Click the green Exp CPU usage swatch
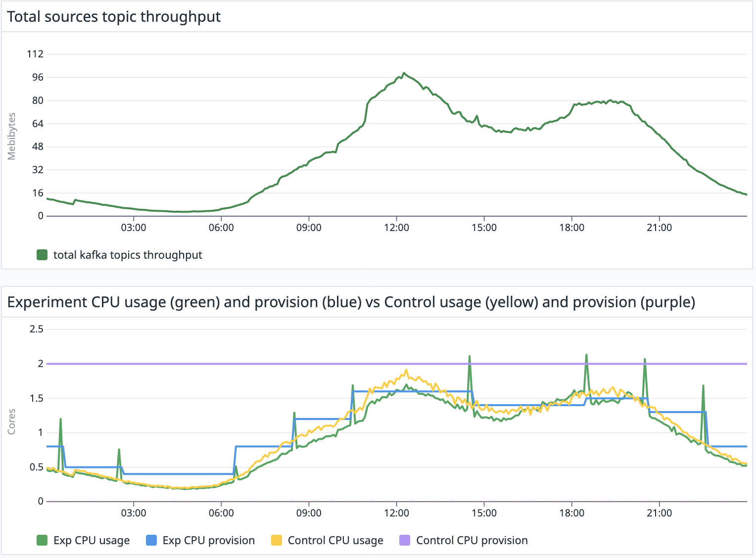 [x=42, y=540]
